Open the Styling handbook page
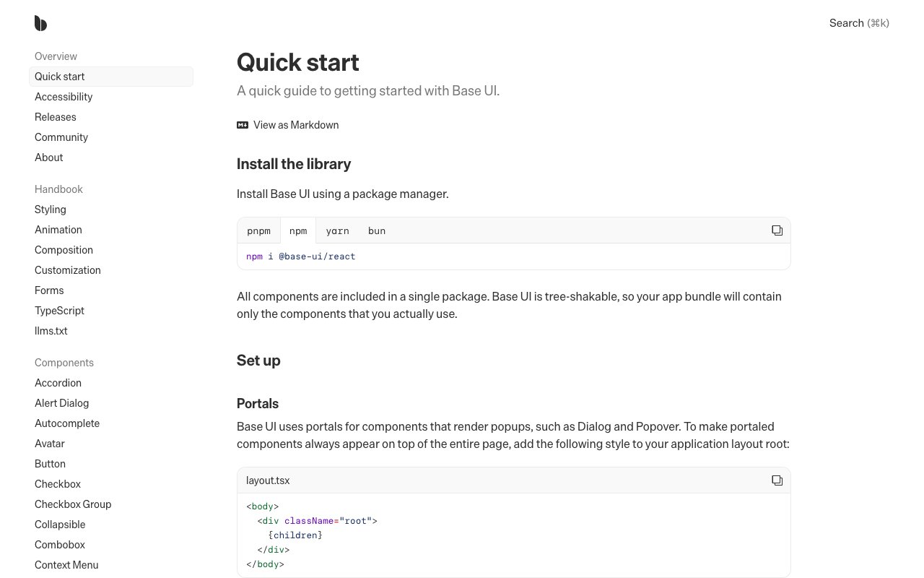Image resolution: width=924 pixels, height=578 pixels. point(51,210)
